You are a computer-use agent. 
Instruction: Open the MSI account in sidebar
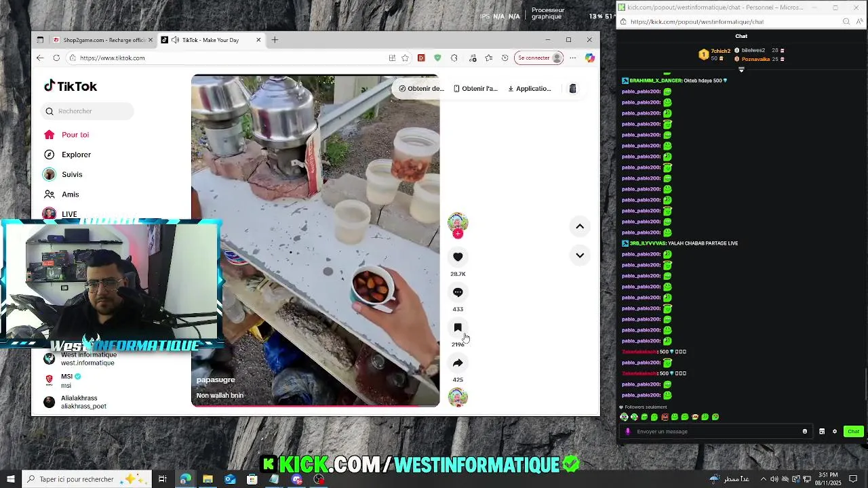(66, 381)
